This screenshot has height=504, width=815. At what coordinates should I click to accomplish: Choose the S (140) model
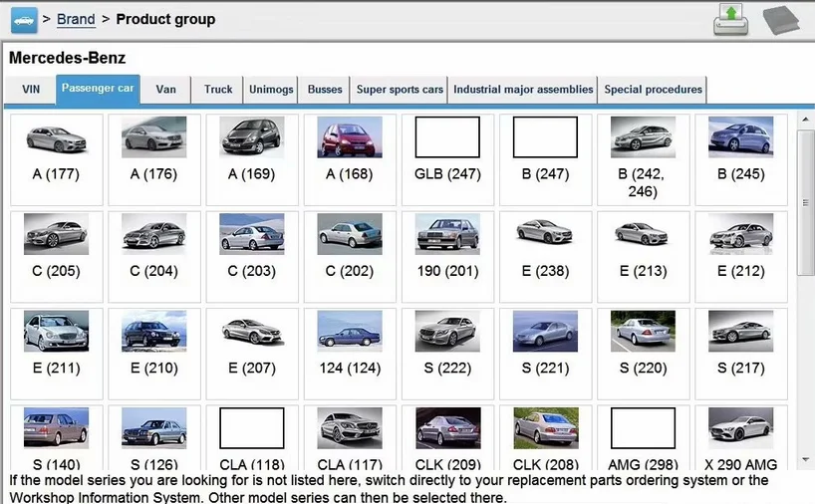(x=56, y=437)
